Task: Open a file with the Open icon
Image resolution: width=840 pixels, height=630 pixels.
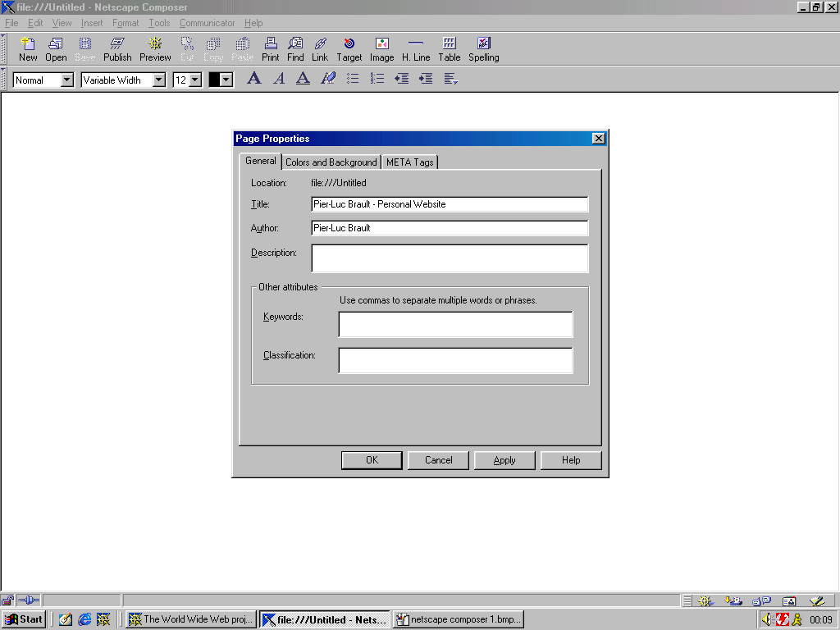Action: (x=56, y=49)
